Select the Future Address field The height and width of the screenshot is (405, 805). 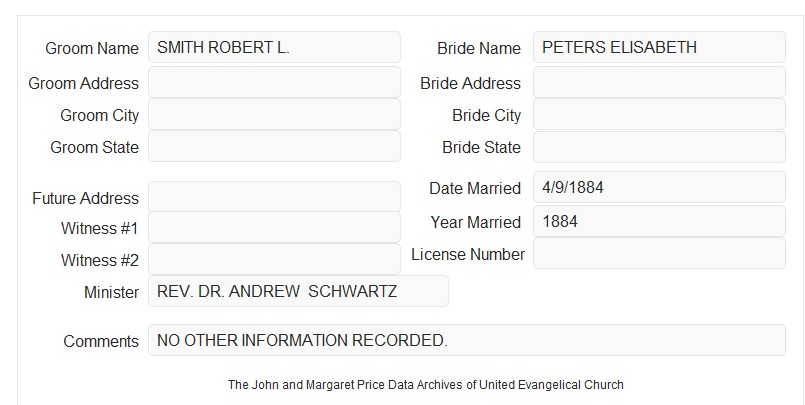[x=274, y=197]
